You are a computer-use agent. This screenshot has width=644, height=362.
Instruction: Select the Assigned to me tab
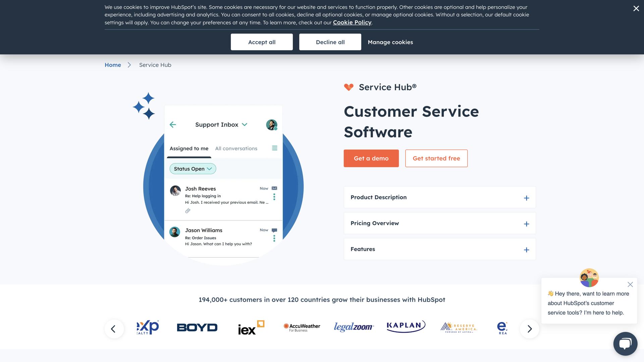(x=189, y=148)
